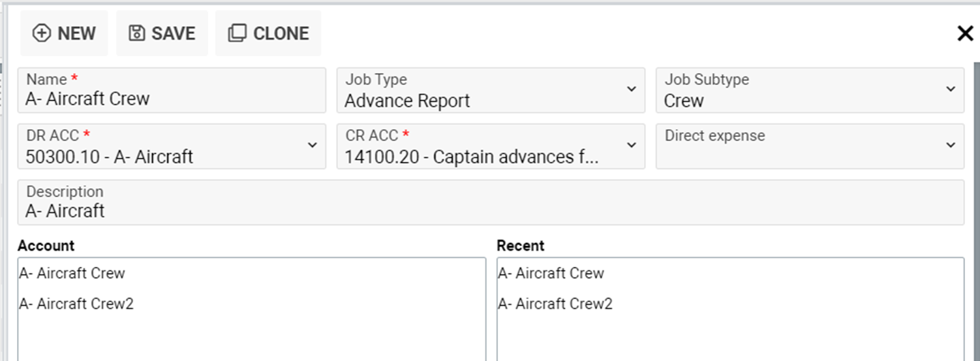Click the SAVE floppy disk icon
The image size is (980, 361).
click(x=136, y=33)
